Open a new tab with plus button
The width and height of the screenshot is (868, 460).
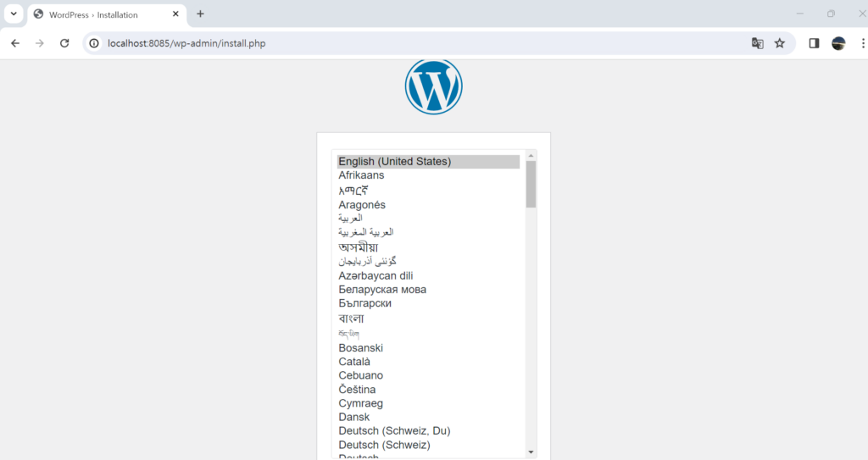(x=200, y=14)
